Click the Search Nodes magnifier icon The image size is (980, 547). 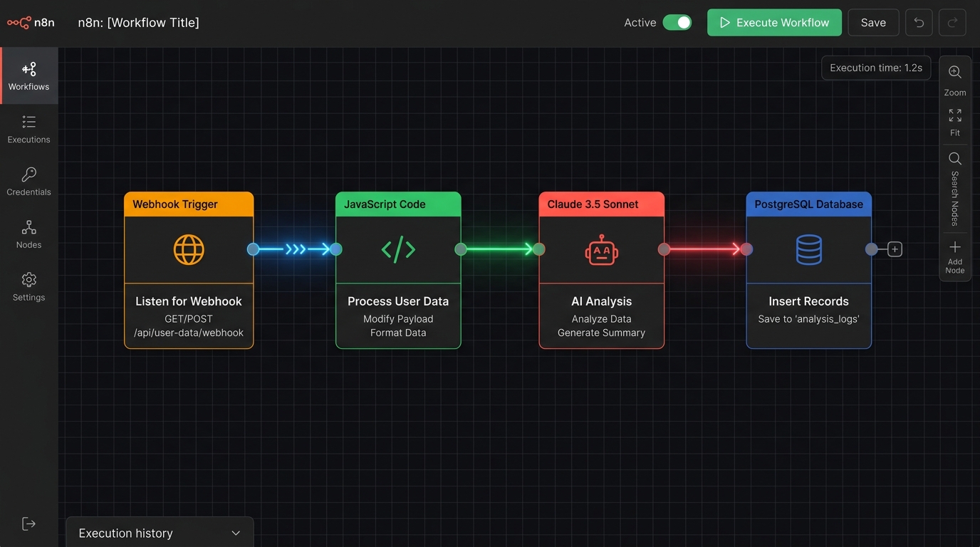pos(955,159)
